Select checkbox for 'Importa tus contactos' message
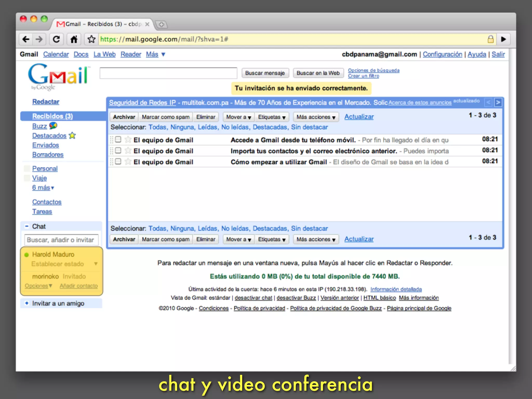 click(118, 150)
